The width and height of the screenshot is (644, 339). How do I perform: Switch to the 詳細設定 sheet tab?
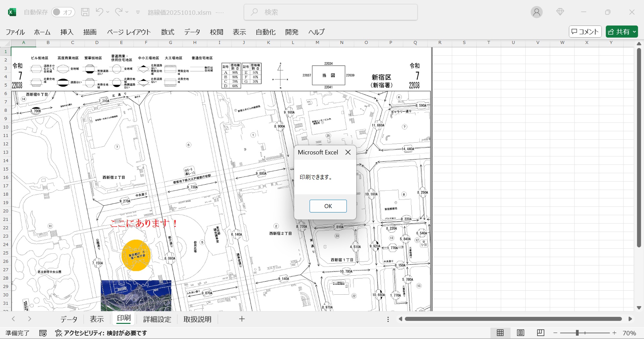pos(157,319)
